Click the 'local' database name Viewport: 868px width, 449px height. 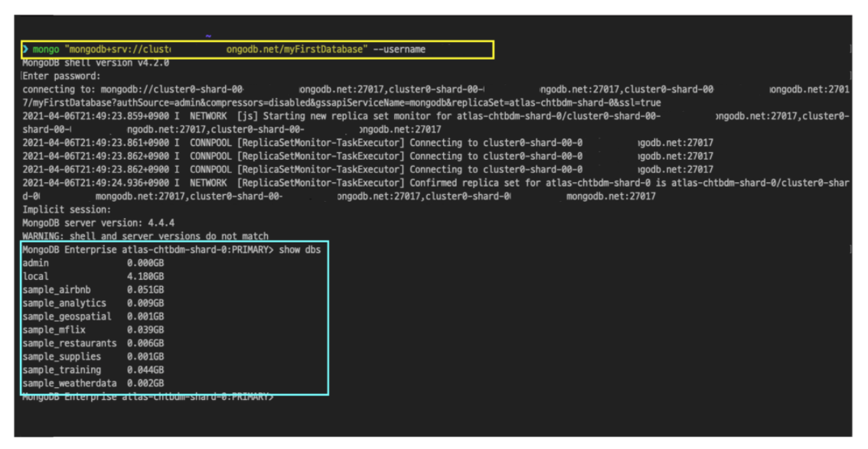pos(35,276)
